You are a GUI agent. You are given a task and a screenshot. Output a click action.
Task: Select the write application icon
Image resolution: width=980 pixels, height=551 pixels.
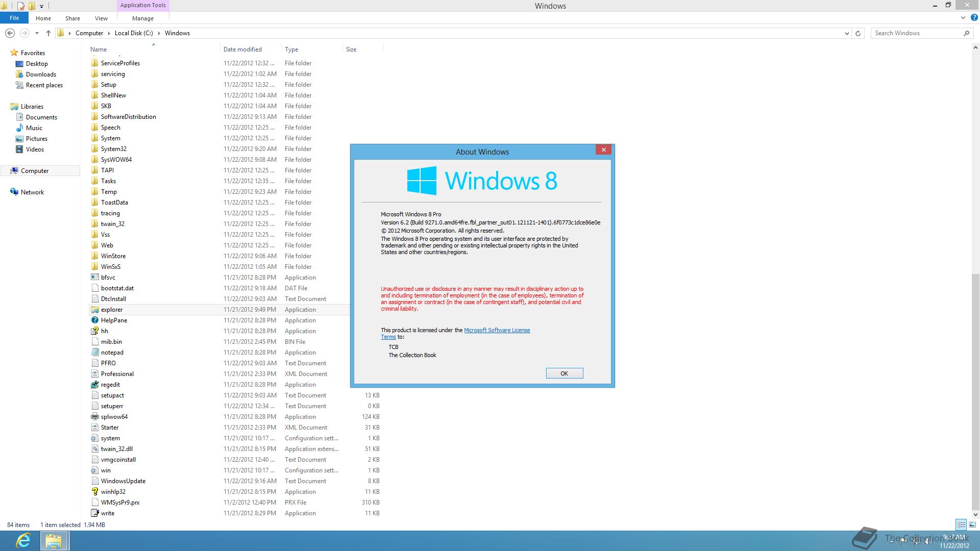coord(95,513)
